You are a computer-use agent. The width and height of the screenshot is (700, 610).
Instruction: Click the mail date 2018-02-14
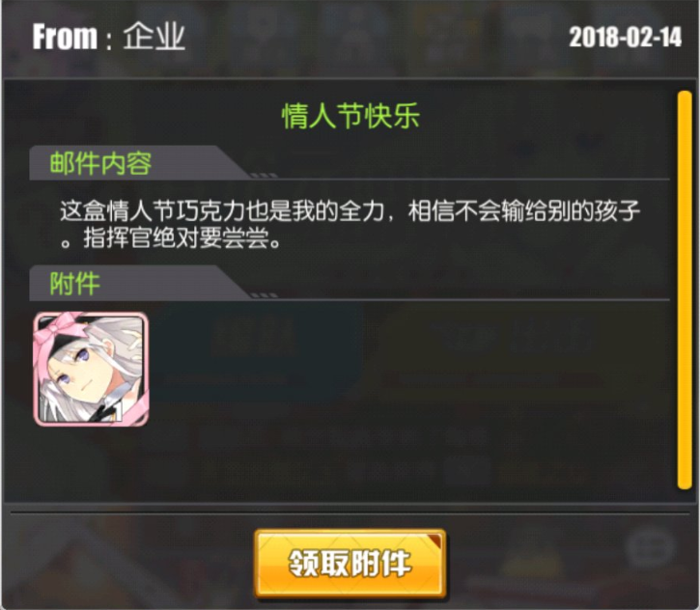click(x=625, y=37)
